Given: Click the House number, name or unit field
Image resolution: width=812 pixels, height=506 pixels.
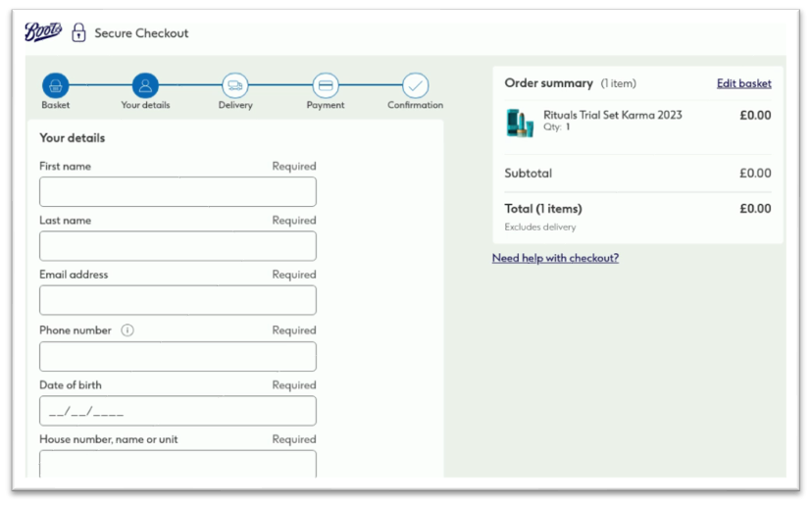Looking at the screenshot, I should (178, 464).
